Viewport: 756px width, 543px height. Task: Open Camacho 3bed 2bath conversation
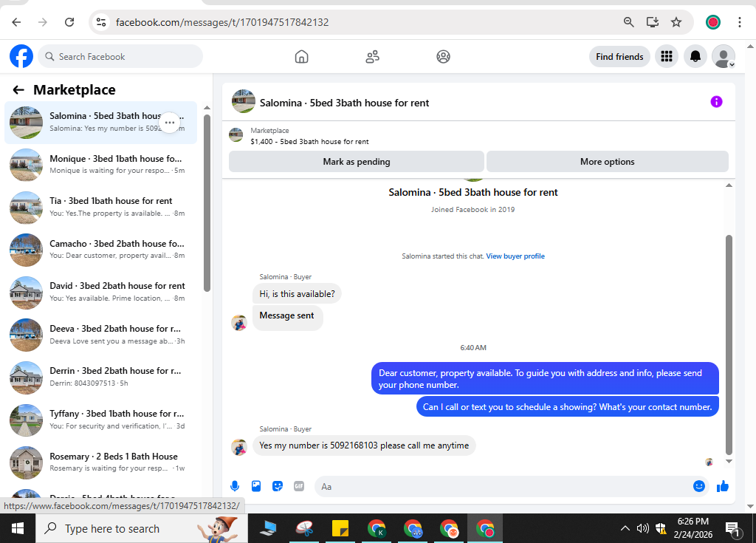click(x=100, y=250)
